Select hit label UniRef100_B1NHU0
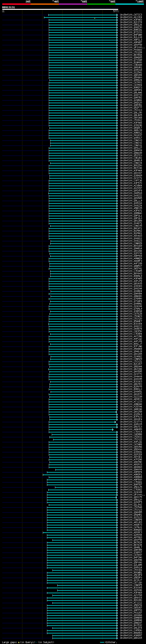 tap(131, 63)
